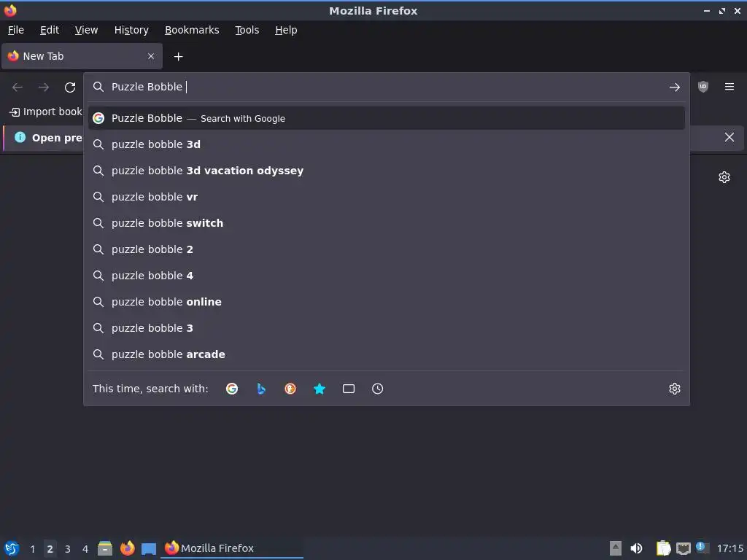The image size is (747, 560).
Task: Choose suggestion 'puzzle bobble switch'
Action: (387, 223)
